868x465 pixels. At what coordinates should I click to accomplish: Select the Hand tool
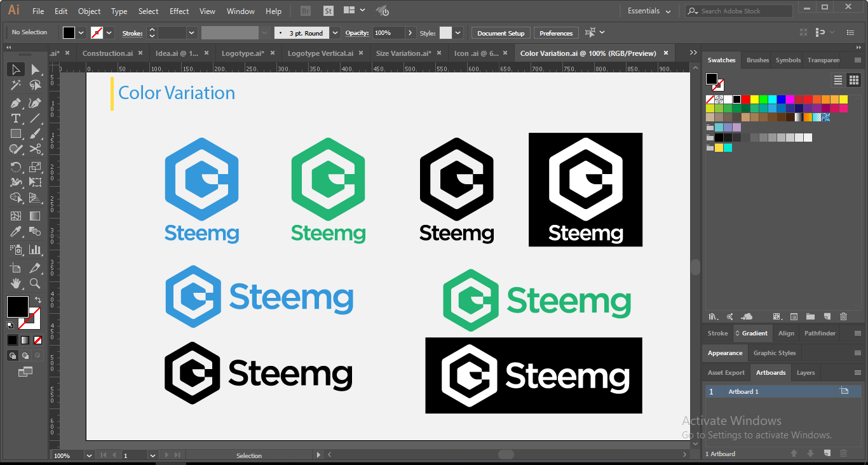point(16,283)
